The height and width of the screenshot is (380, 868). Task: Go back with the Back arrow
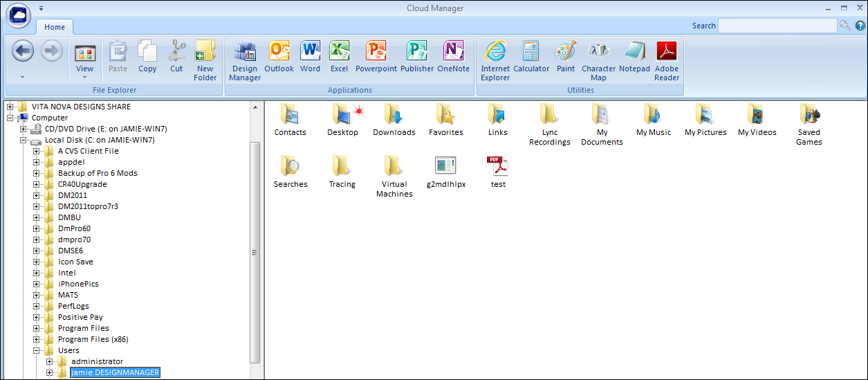point(23,51)
